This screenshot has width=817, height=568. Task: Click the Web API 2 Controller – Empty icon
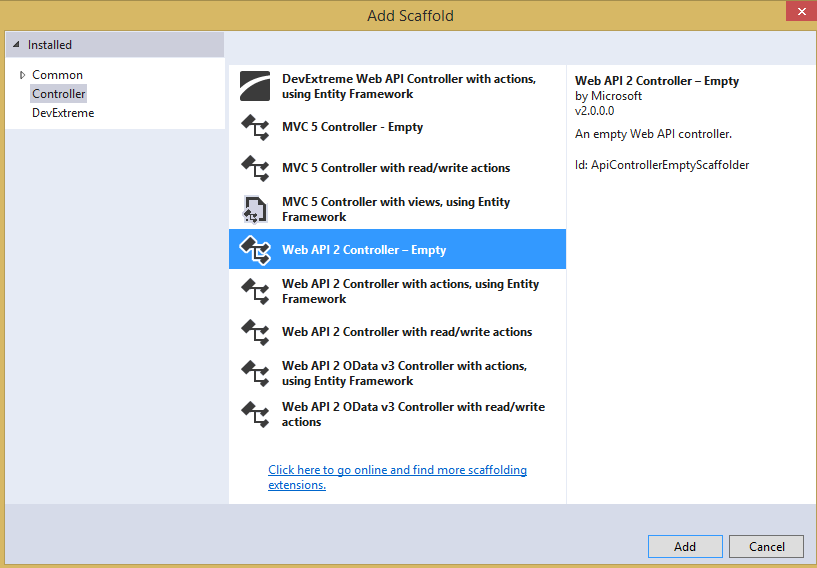click(x=255, y=250)
